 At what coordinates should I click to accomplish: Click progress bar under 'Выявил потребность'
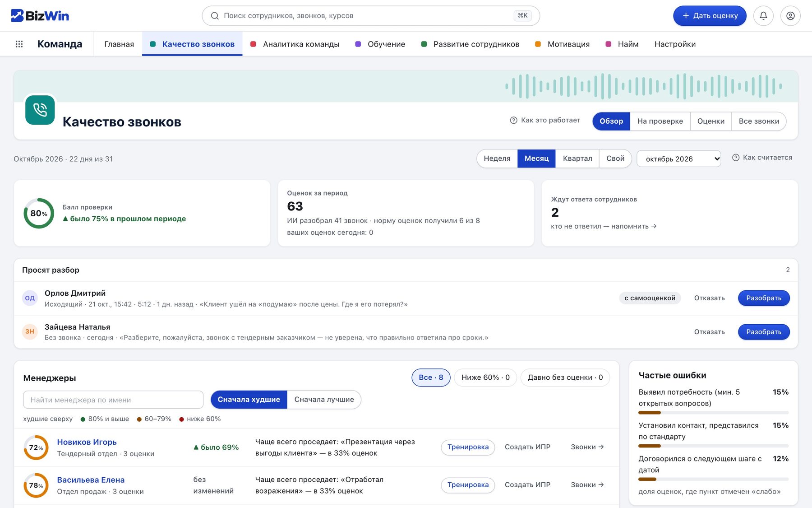(713, 413)
